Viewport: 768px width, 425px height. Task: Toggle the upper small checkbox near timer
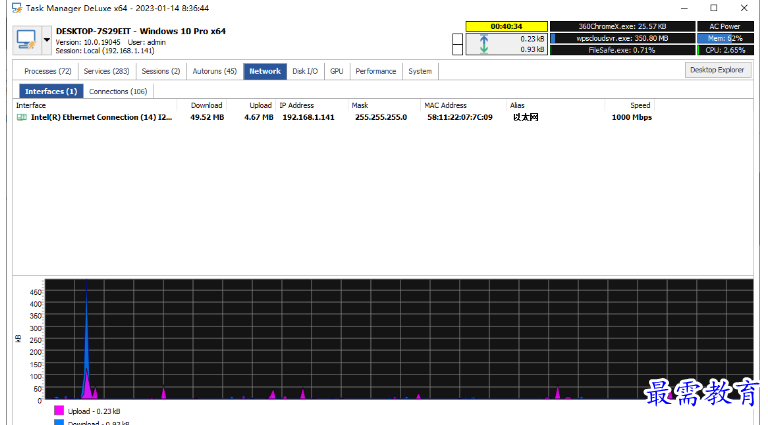coord(457,39)
